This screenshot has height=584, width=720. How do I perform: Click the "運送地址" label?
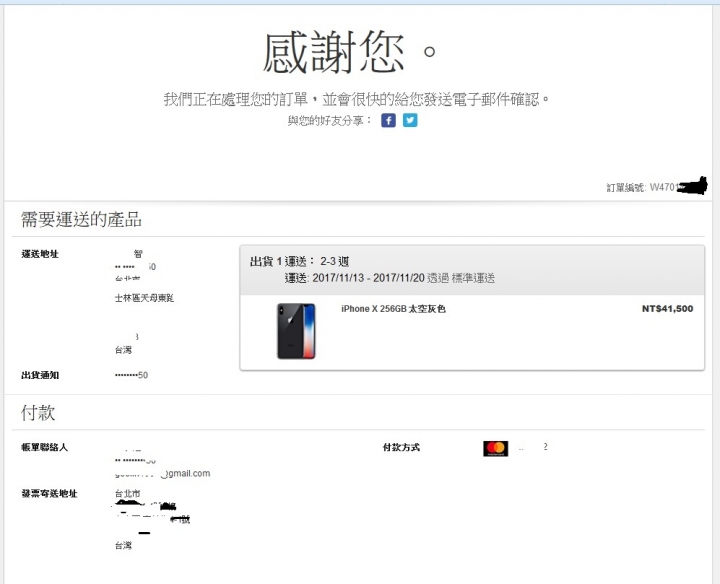(40, 254)
